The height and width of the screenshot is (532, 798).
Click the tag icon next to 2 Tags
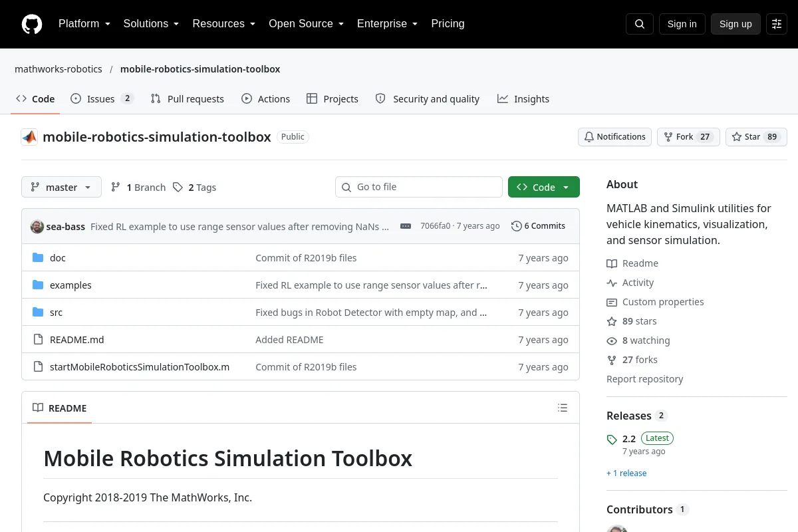pyautogui.click(x=178, y=188)
